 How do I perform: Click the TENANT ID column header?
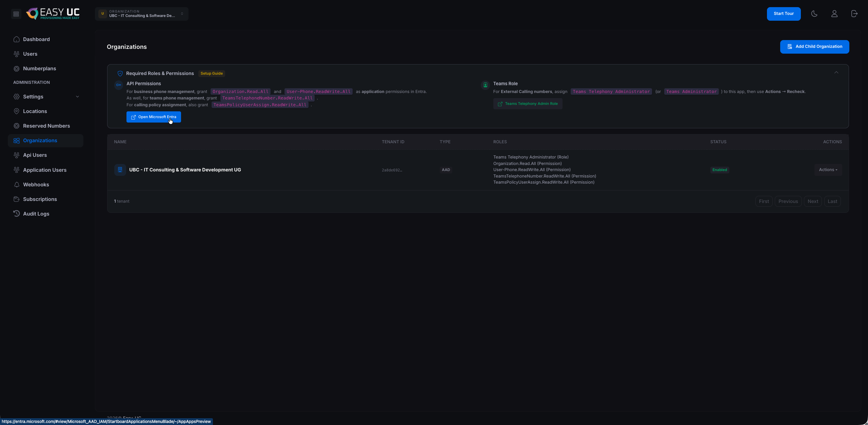pyautogui.click(x=393, y=142)
